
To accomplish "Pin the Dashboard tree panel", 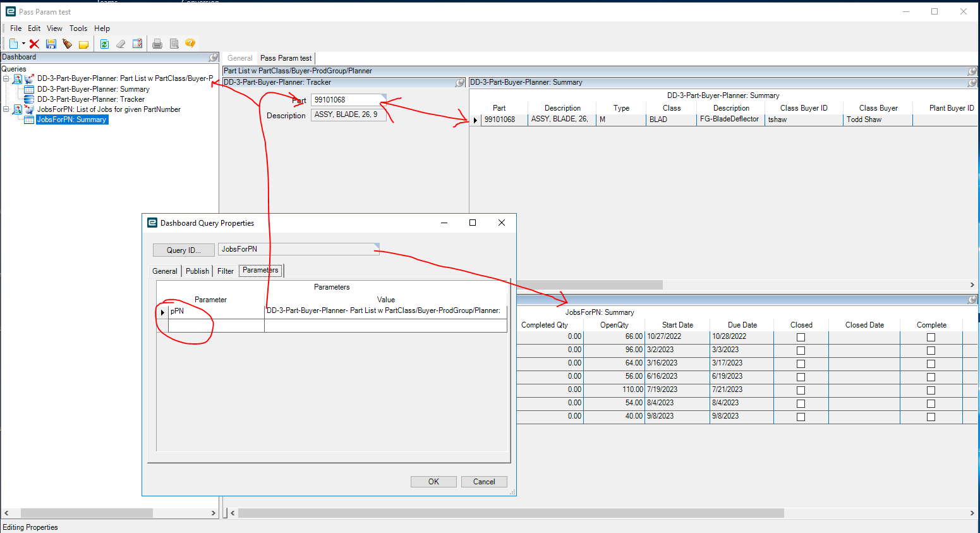I will click(x=214, y=58).
